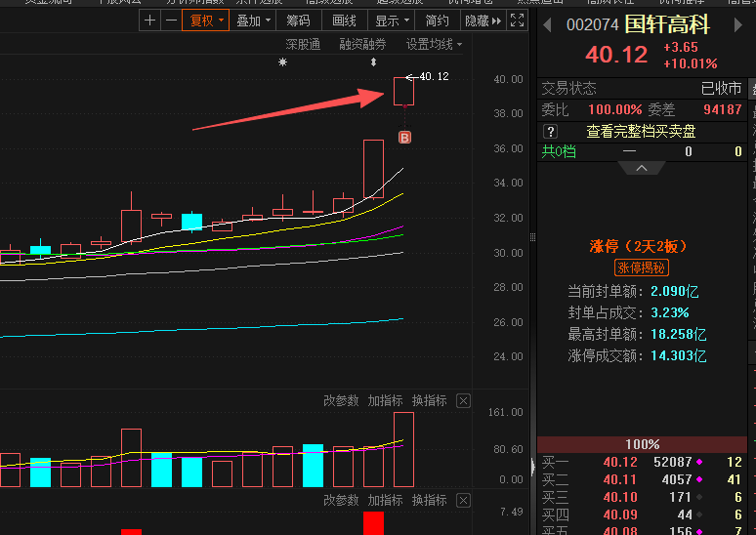The width and height of the screenshot is (756, 535).
Task: Click the 100% buy ratio bar
Action: coord(643,444)
